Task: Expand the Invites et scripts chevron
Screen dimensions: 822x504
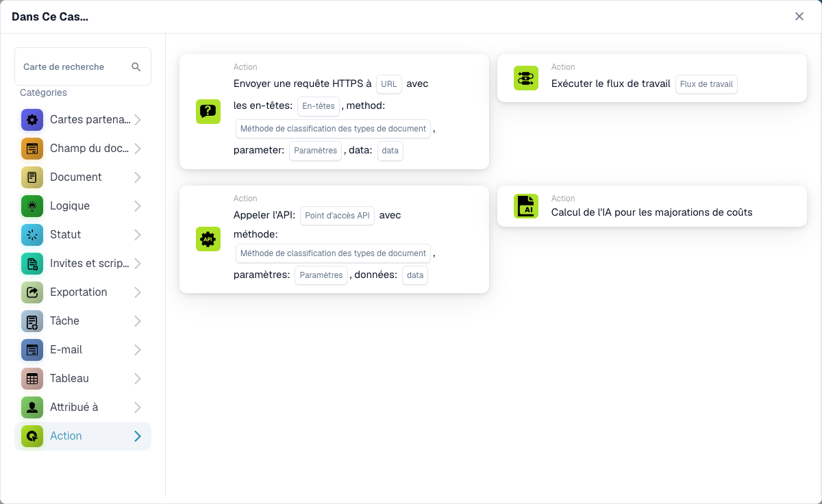Action: tap(138, 264)
